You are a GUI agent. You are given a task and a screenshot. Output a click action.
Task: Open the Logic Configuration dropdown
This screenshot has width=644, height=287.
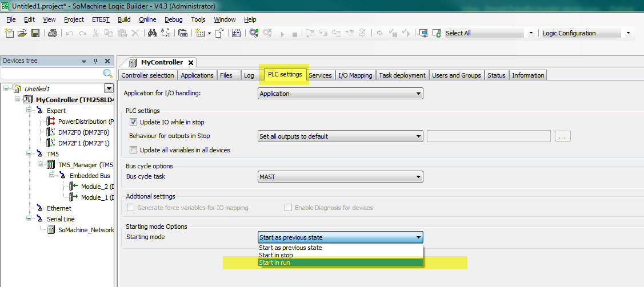coord(628,33)
